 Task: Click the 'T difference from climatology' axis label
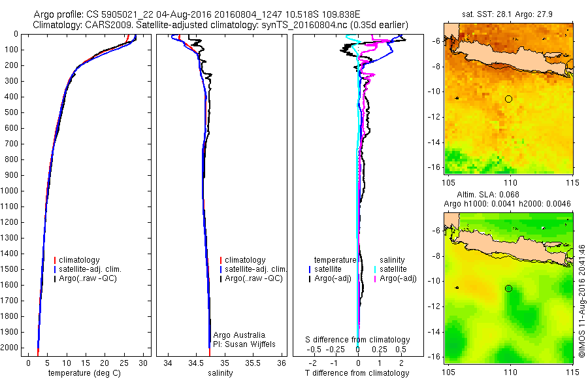click(x=357, y=373)
